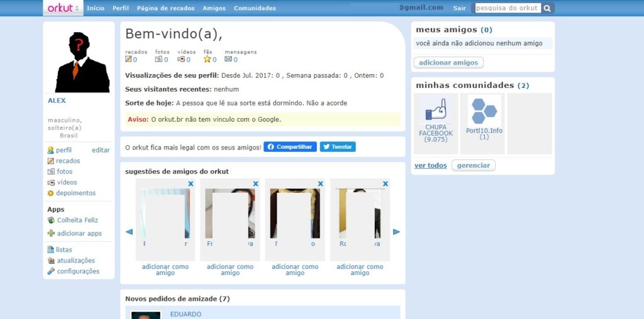
Task: Click the Compartilhar Facebook button
Action: [290, 147]
